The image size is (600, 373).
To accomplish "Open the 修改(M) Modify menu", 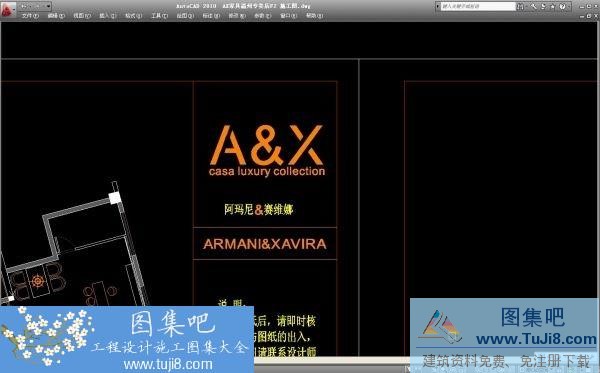I will (x=237, y=16).
